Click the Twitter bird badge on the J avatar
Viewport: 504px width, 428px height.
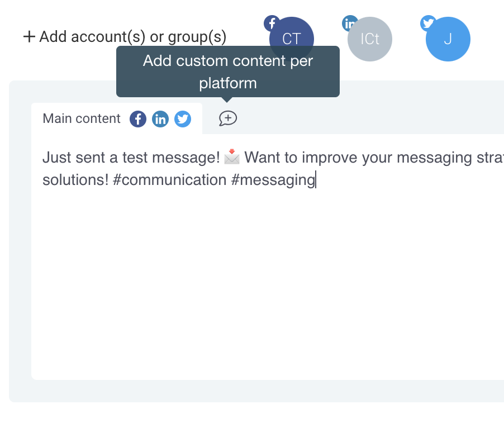pos(428,23)
